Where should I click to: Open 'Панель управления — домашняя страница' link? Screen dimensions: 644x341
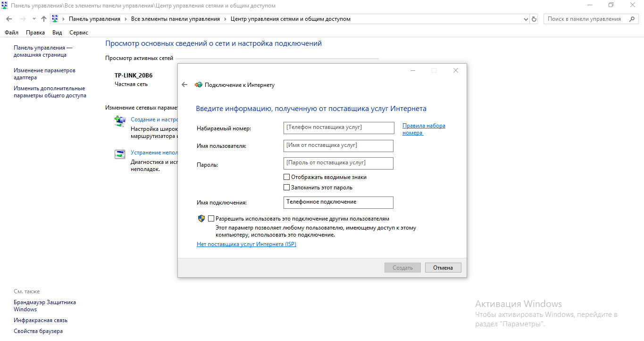click(43, 51)
